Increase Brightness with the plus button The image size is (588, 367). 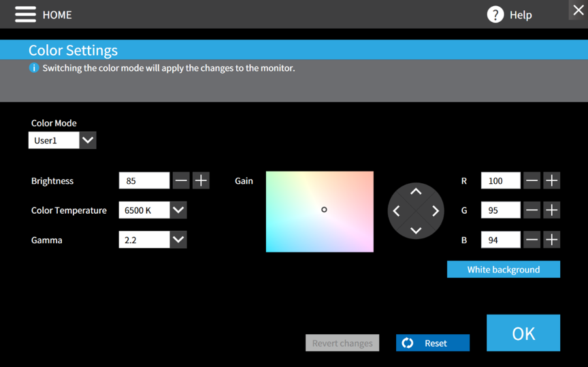tap(201, 180)
